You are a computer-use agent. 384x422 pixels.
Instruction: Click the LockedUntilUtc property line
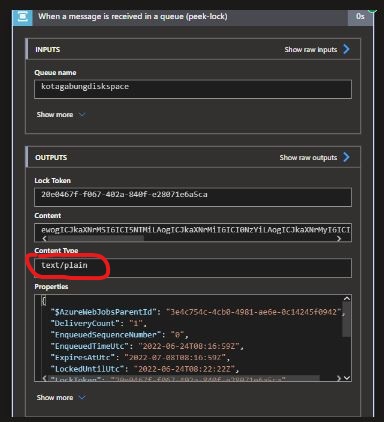pos(145,369)
